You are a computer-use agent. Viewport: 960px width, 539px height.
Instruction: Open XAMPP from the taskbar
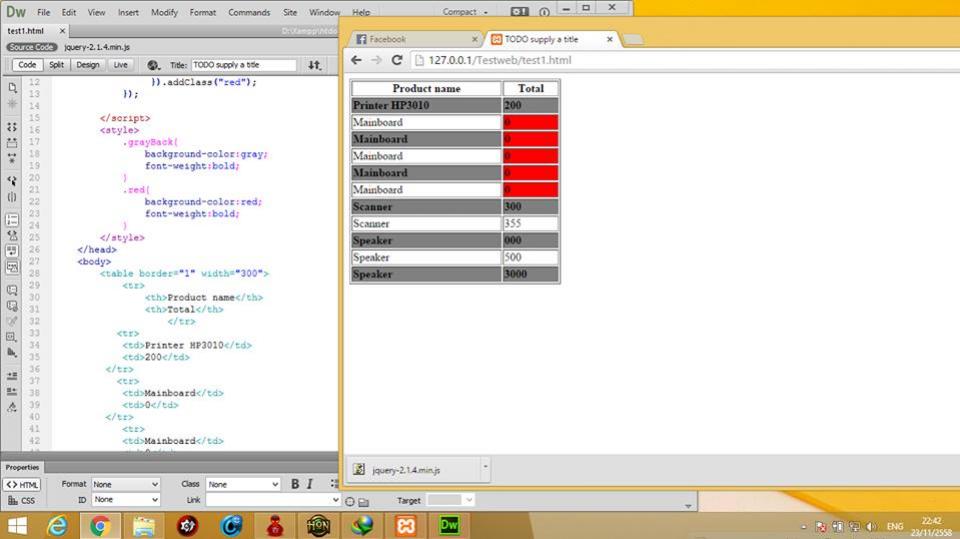(x=405, y=526)
